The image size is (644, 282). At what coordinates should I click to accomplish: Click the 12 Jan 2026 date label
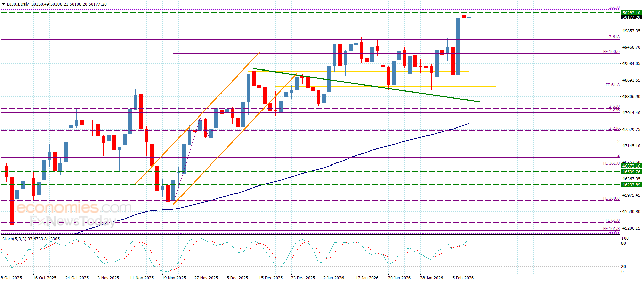coord(367,278)
